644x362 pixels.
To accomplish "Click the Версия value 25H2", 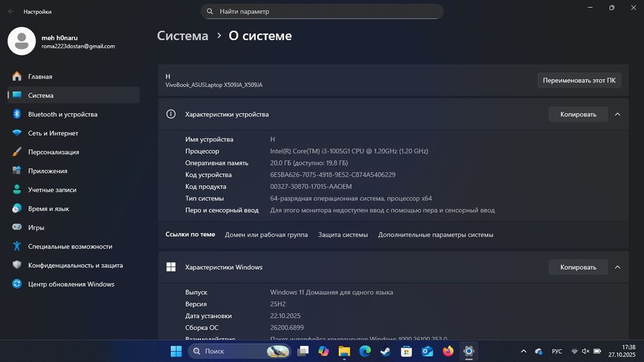I will pos(278,304).
